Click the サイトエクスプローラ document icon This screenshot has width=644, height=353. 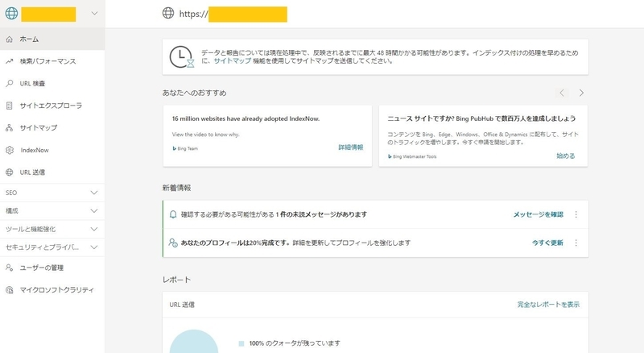[x=10, y=106]
